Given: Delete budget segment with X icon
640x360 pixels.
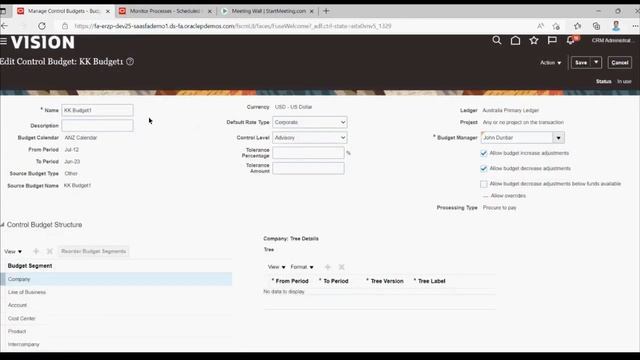Looking at the screenshot, I should 49,251.
